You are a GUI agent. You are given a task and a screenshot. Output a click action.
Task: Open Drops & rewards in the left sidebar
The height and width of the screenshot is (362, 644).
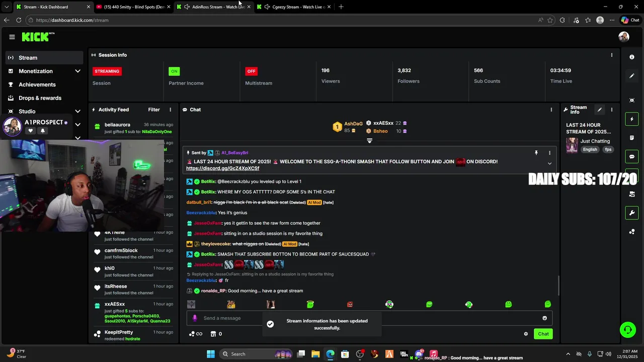coord(44,98)
